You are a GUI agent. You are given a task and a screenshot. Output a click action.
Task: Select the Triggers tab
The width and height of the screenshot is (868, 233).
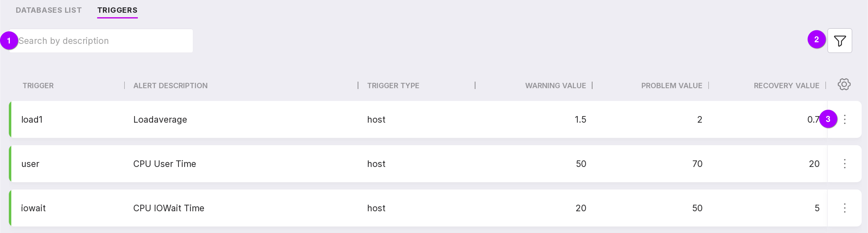tap(117, 10)
